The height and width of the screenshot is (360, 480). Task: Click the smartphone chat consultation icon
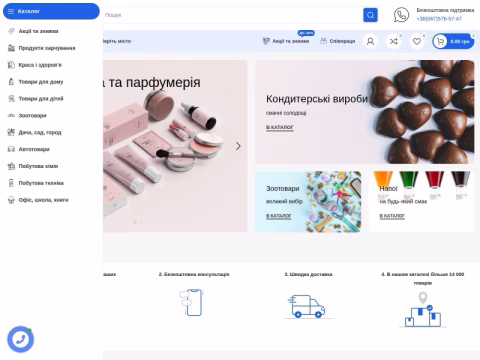(192, 303)
